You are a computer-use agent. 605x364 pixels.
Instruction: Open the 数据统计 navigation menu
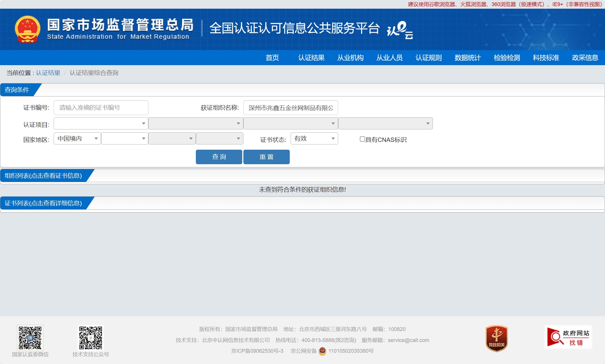[x=468, y=58]
